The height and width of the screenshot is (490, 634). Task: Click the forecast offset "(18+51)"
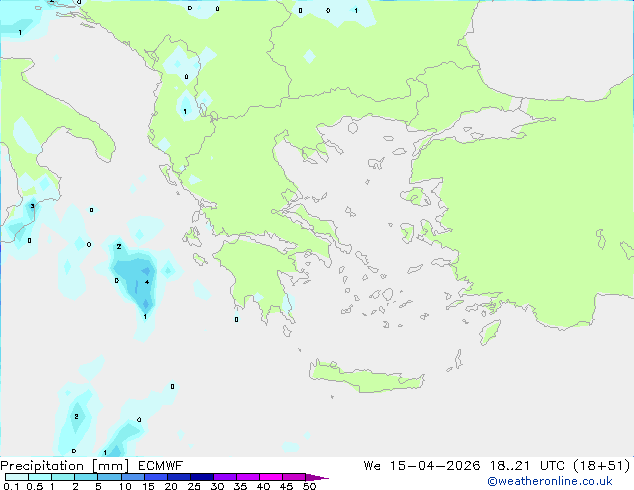click(602, 466)
